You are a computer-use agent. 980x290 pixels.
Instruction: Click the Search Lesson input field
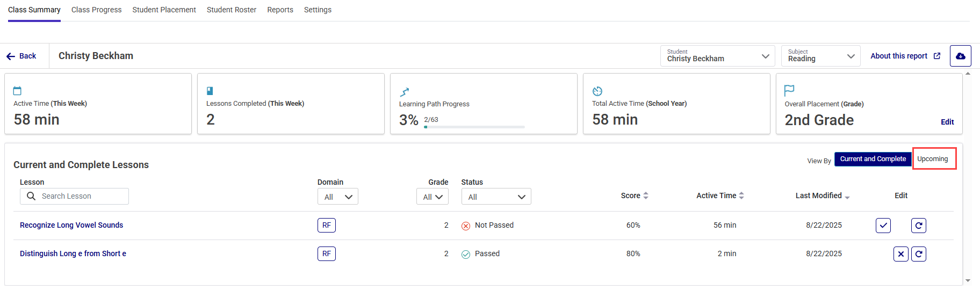pos(81,197)
